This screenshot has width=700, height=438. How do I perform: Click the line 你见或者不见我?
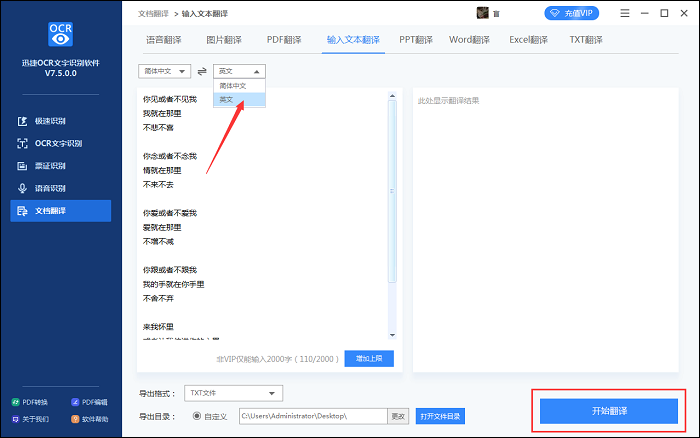point(170,99)
